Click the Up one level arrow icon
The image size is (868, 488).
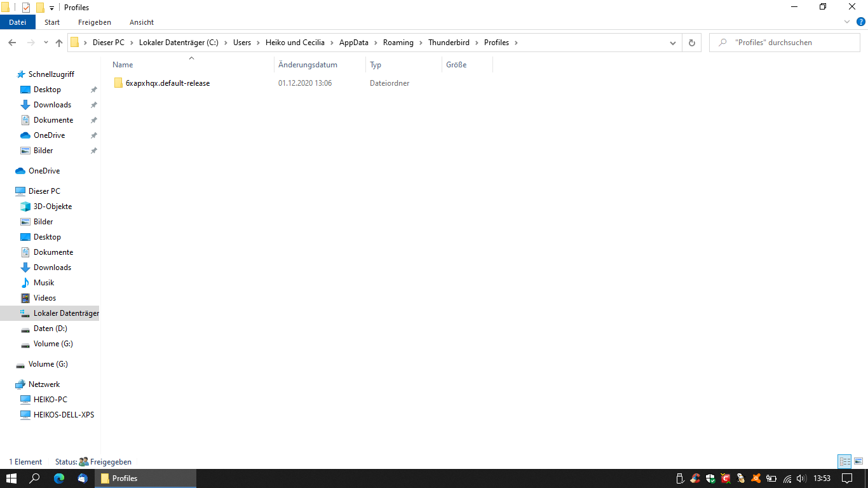click(x=59, y=43)
